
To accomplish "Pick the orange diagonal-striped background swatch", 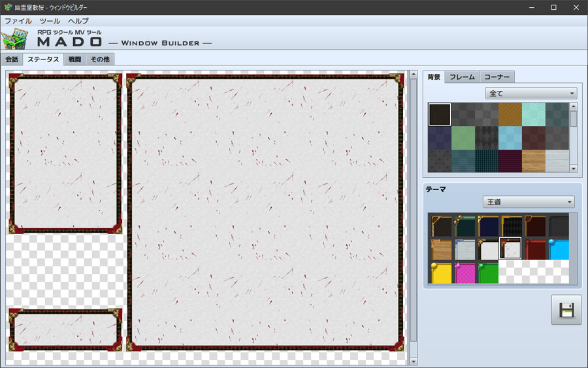I will pos(510,114).
